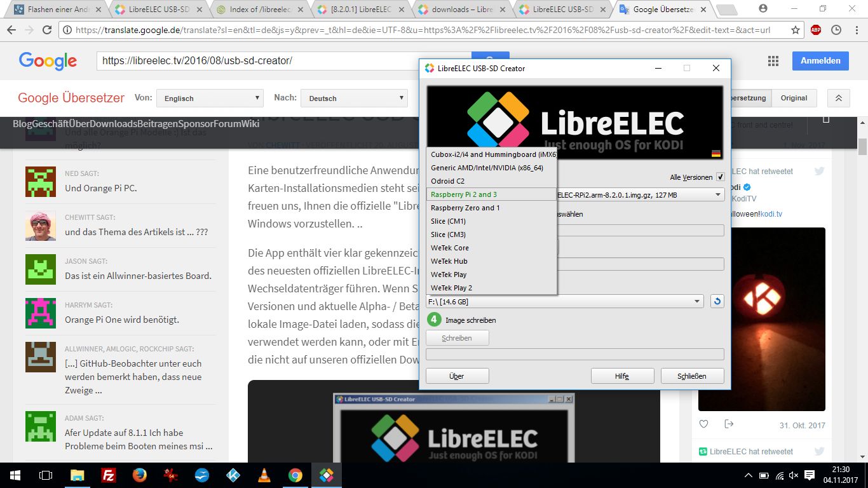
Task: Select WeTek Core from the list
Action: (492, 248)
